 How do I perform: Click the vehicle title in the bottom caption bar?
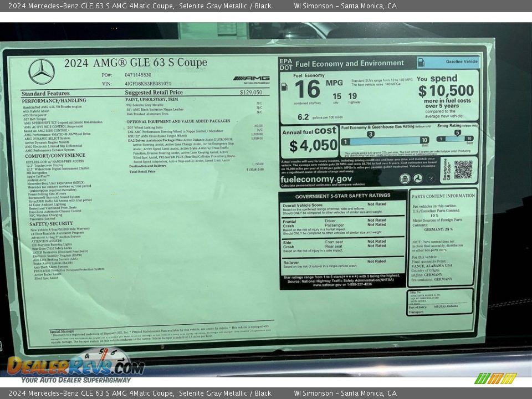(140, 393)
